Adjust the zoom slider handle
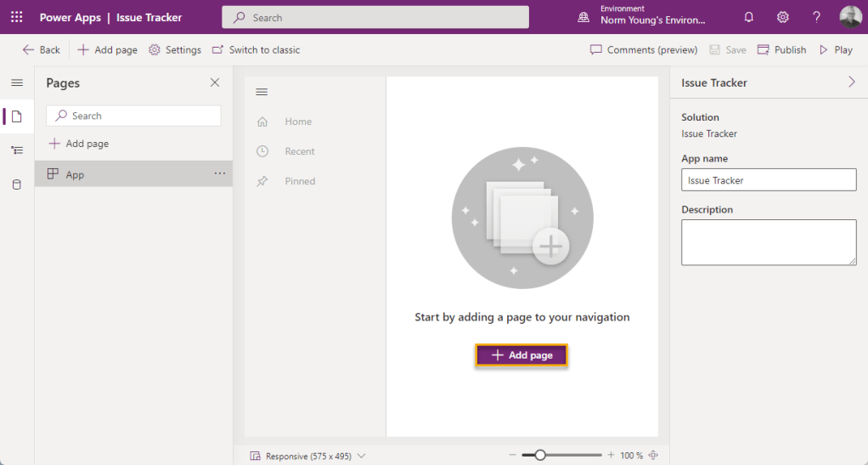The height and width of the screenshot is (465, 868). point(539,455)
